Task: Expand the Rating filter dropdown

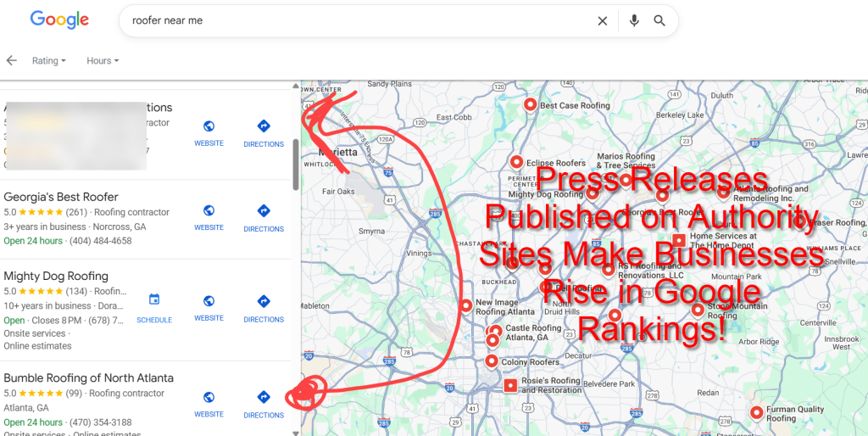Action: click(48, 61)
